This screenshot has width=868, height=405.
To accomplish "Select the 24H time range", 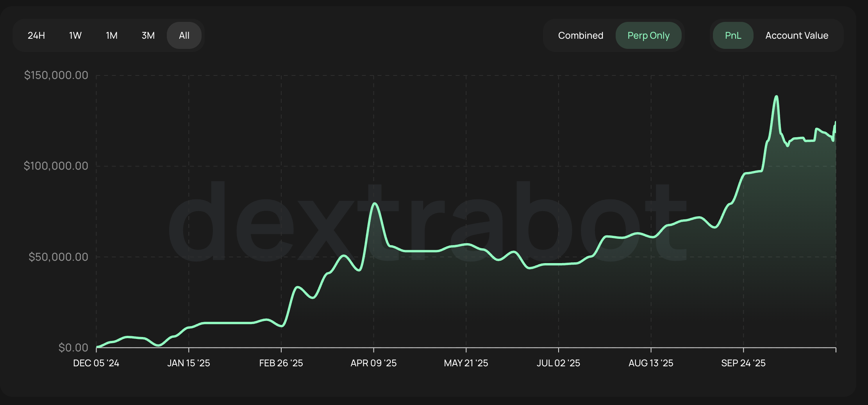I will pyautogui.click(x=36, y=36).
